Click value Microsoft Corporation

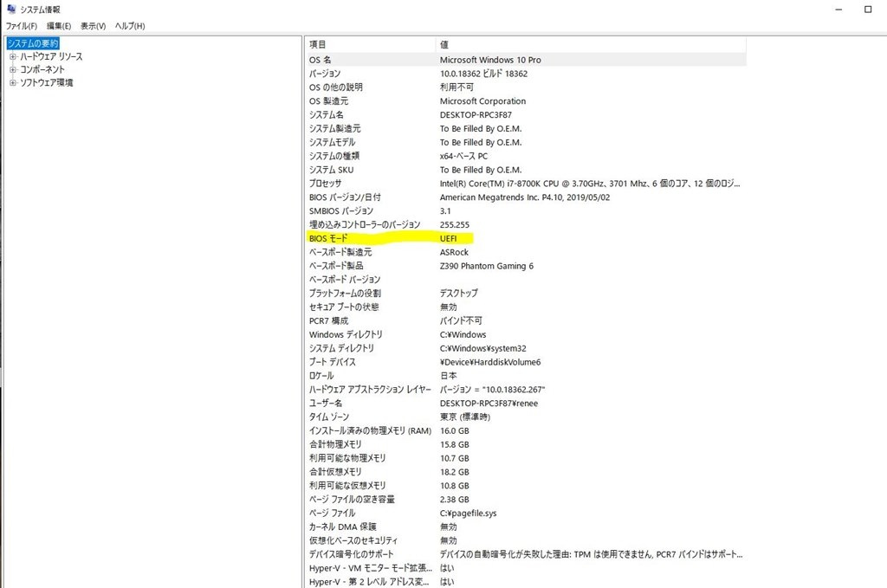pos(482,101)
